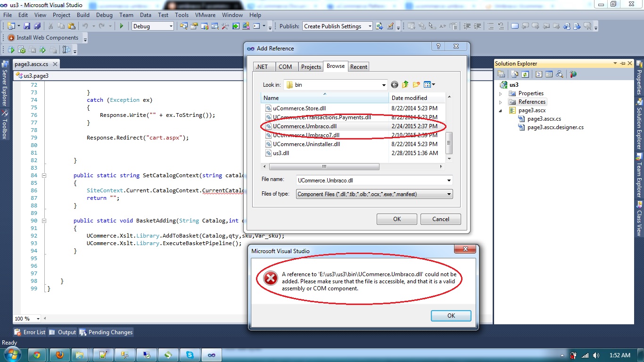Open the Output panel tab
The height and width of the screenshot is (362, 644).
pos(62,332)
